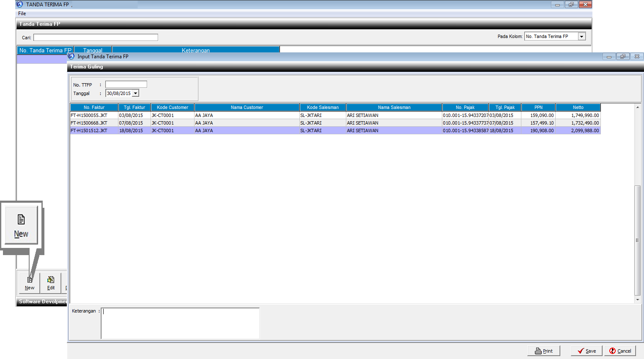Click the No. TTFP input field
Screen dimensions: 644x359
click(x=126, y=84)
